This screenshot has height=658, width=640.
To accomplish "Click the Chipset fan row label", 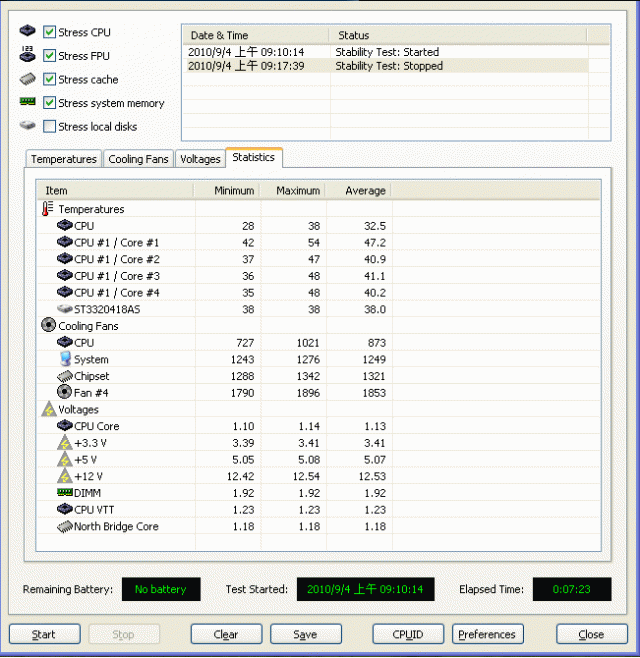I will point(91,376).
